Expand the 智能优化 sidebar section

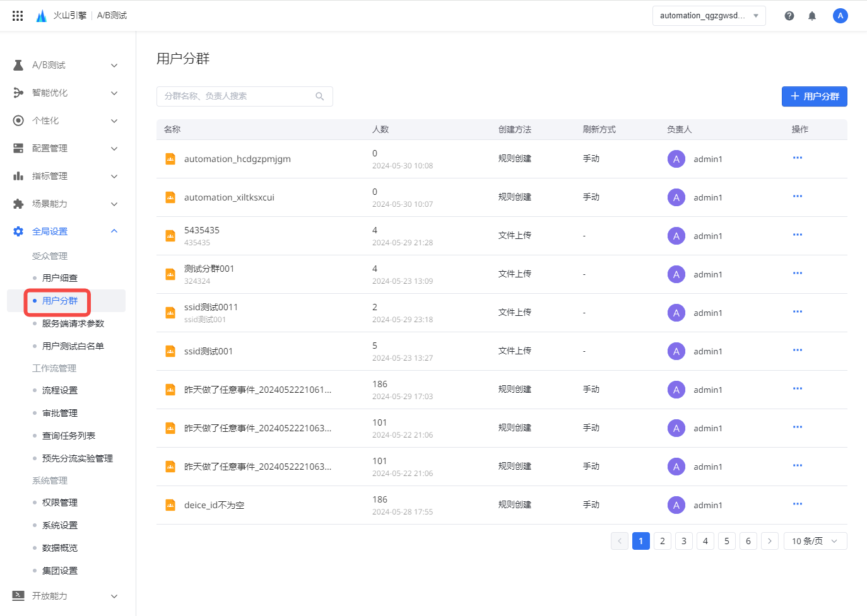(114, 93)
